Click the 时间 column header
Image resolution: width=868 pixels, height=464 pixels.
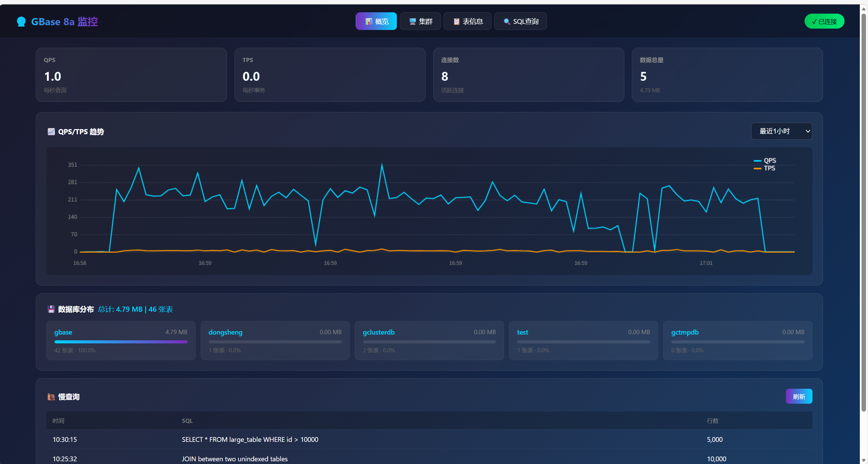point(58,421)
